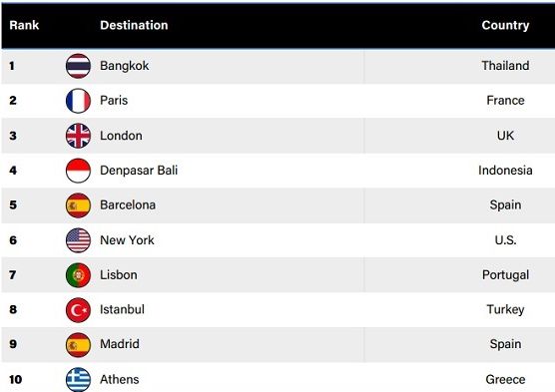555x392 pixels.
Task: Click the France flag icon beside Paris
Action: (x=78, y=101)
